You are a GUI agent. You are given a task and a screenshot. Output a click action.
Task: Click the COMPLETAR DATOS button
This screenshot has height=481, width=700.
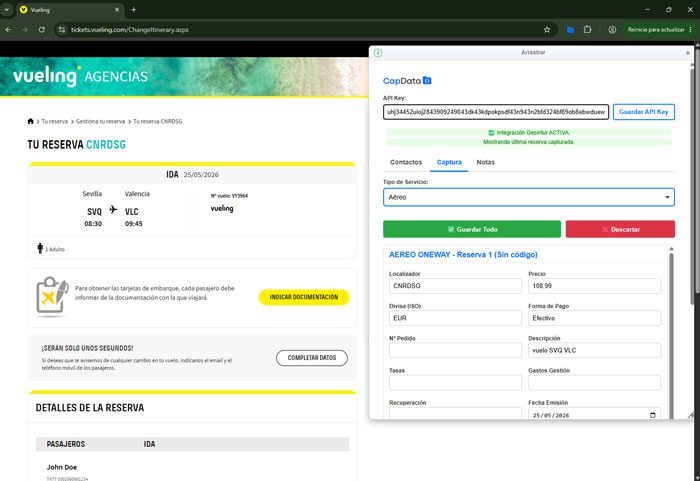click(312, 358)
